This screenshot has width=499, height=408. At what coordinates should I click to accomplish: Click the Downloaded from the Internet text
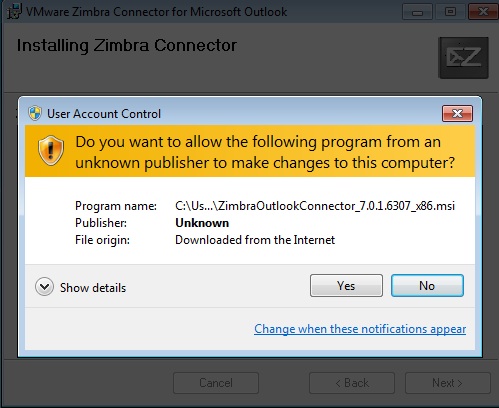tap(255, 240)
